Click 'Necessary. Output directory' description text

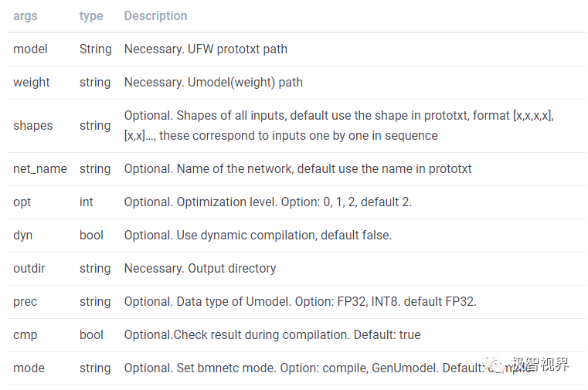pos(200,268)
